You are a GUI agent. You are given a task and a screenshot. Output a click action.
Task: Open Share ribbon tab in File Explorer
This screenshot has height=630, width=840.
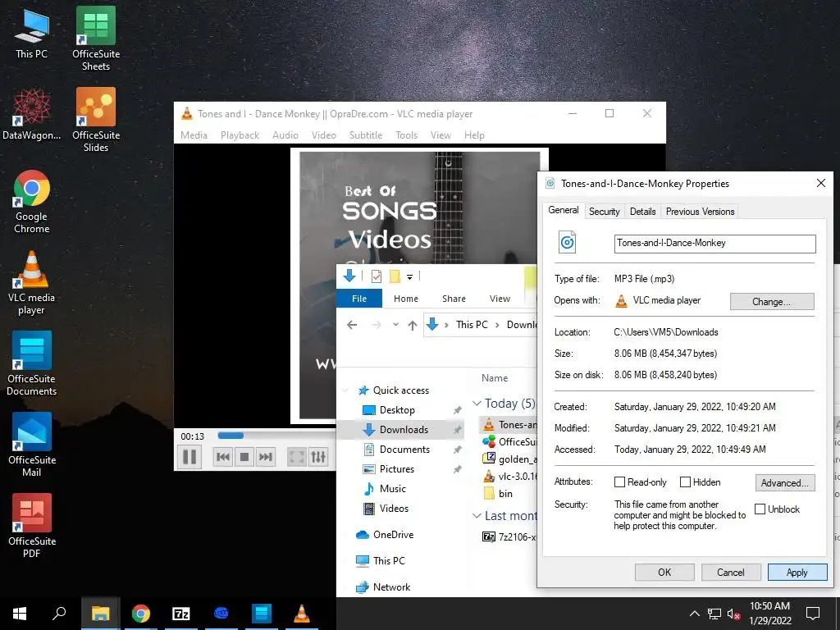point(454,299)
